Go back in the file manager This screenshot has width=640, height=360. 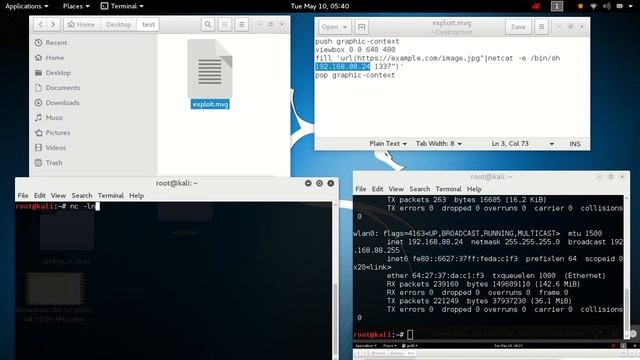click(x=40, y=24)
